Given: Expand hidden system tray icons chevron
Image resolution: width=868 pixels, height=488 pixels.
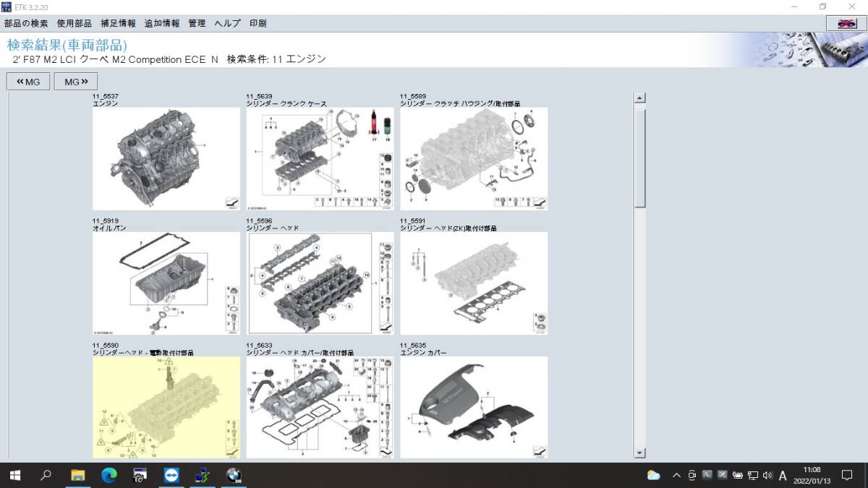Looking at the screenshot, I should coord(676,475).
